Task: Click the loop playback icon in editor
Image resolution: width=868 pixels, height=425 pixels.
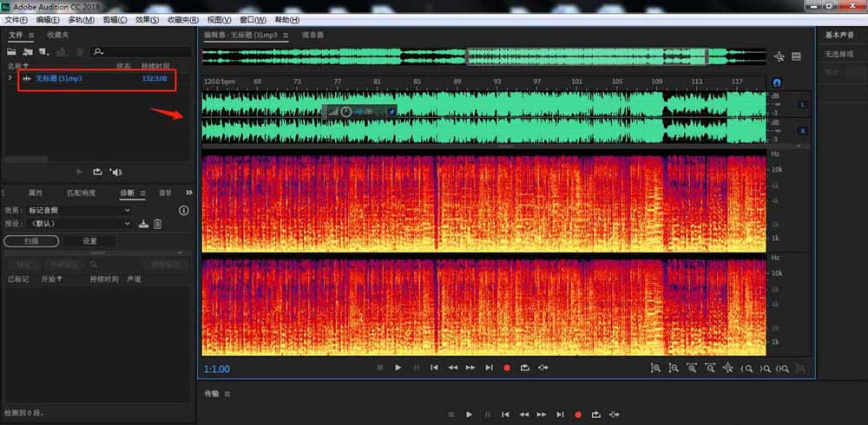Action: (525, 368)
